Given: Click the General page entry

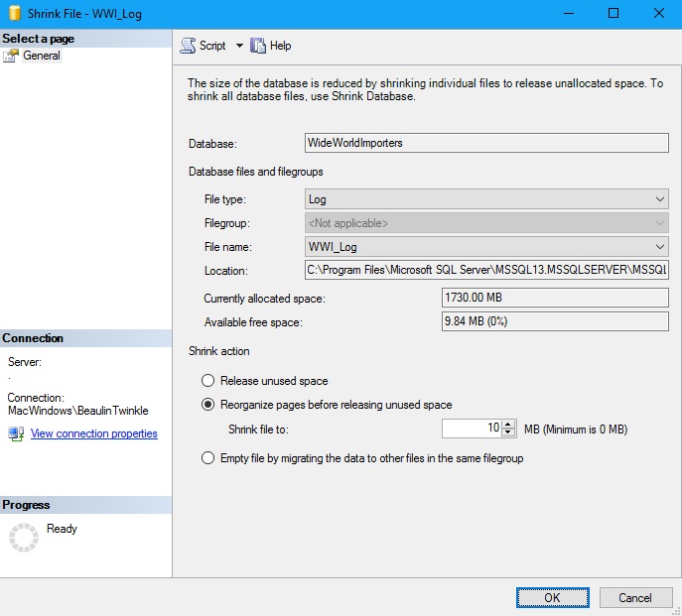Looking at the screenshot, I should (42, 57).
